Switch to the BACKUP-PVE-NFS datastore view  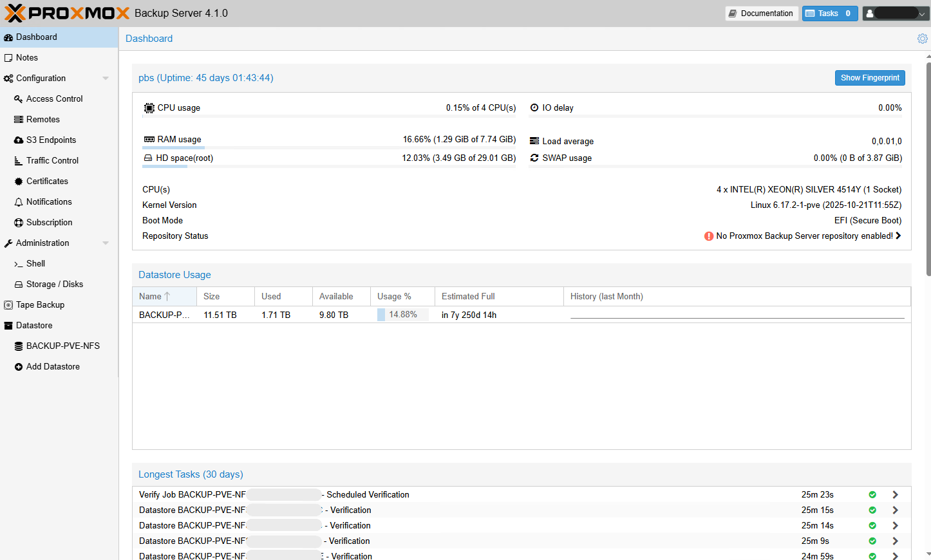pos(62,346)
